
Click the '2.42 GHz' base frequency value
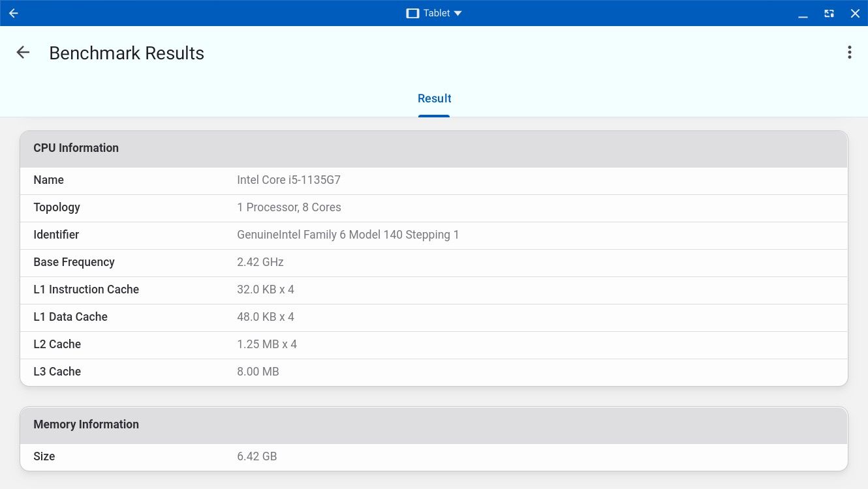click(260, 262)
